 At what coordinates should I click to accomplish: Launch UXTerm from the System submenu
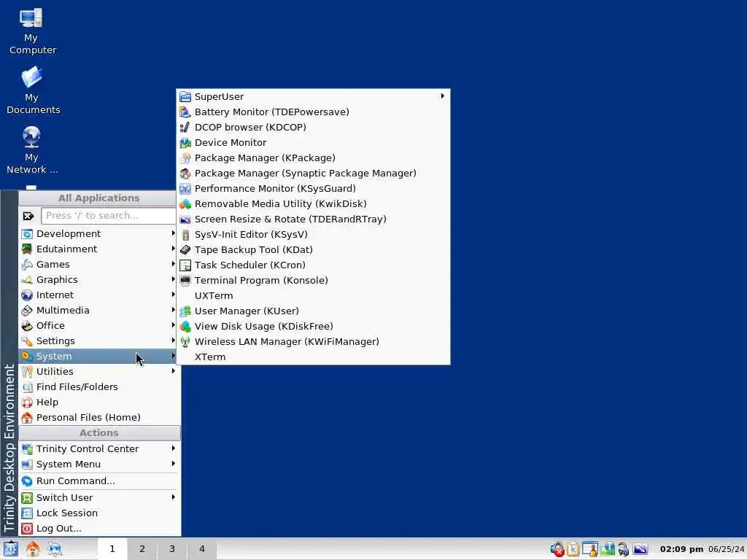click(x=313, y=296)
